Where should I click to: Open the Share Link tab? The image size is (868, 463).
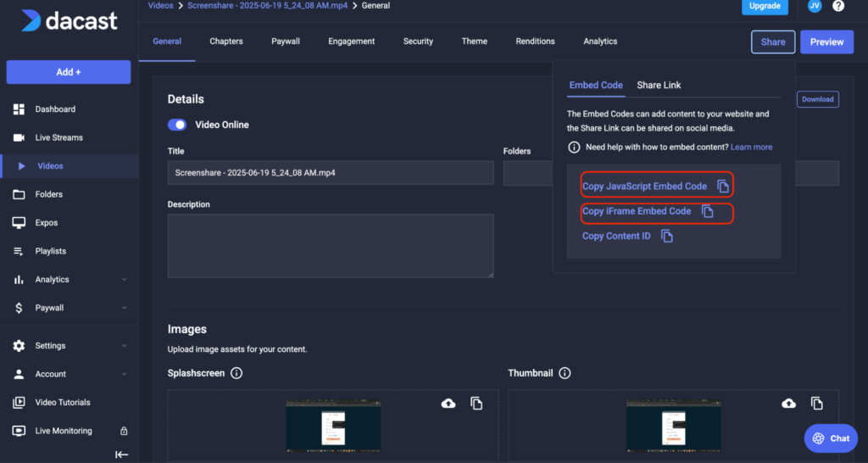[x=659, y=85]
